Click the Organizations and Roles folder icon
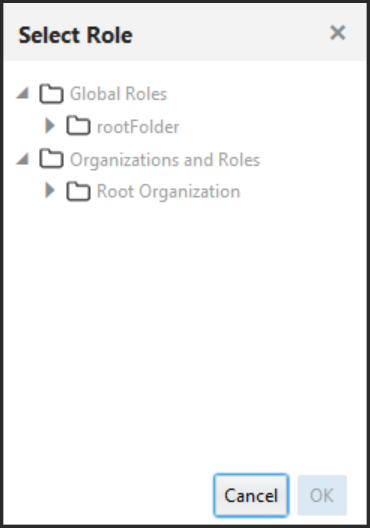This screenshot has width=370, height=528. [51, 159]
